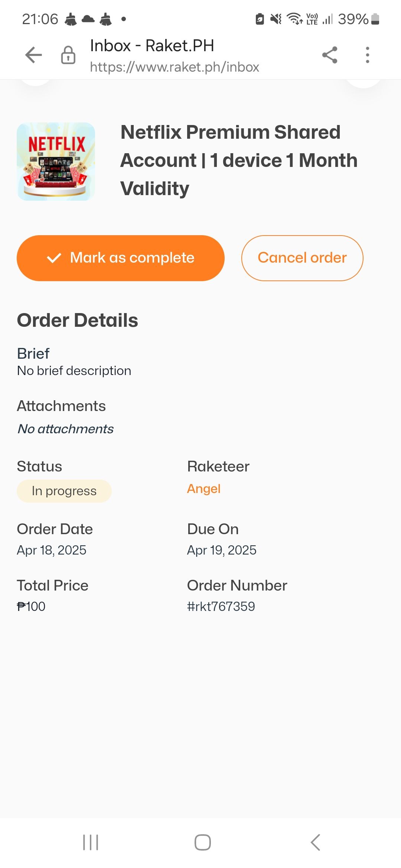Tap the browser back arrow
This screenshot has height=868, width=401.
(x=33, y=55)
